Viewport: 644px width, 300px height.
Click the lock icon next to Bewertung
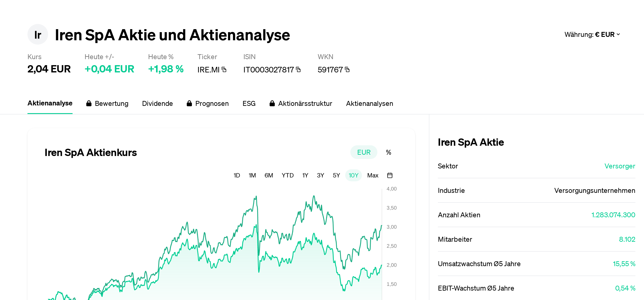click(x=89, y=103)
